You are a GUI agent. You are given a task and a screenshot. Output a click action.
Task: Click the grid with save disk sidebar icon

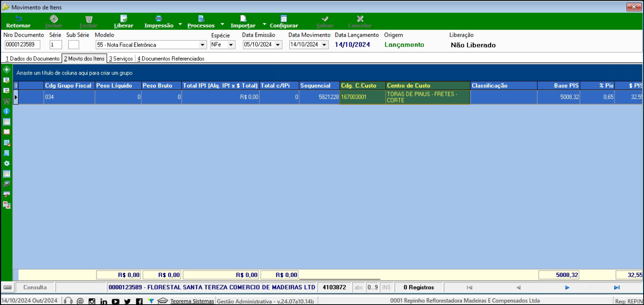click(x=7, y=143)
